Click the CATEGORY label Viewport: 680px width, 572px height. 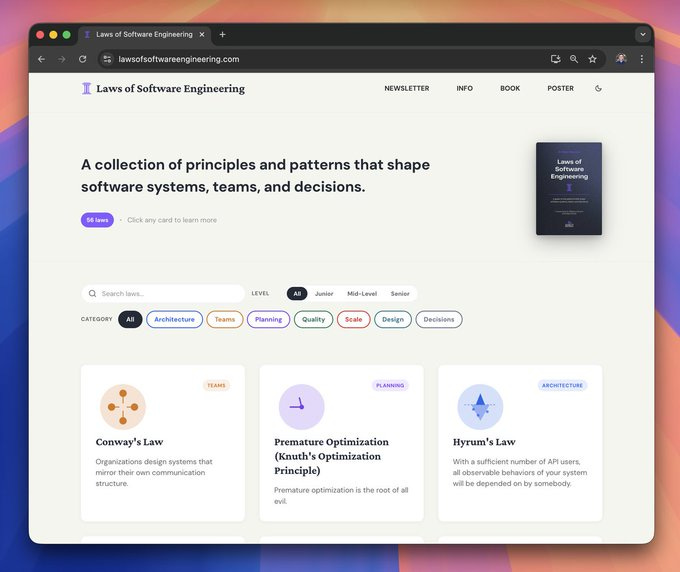pyautogui.click(x=96, y=319)
